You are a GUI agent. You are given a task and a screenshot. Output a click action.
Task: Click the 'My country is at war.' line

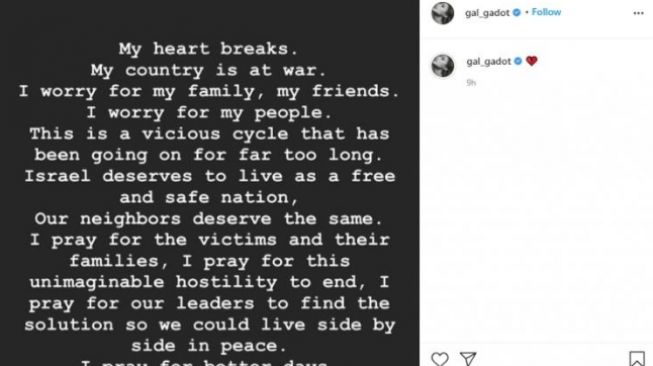pos(209,70)
